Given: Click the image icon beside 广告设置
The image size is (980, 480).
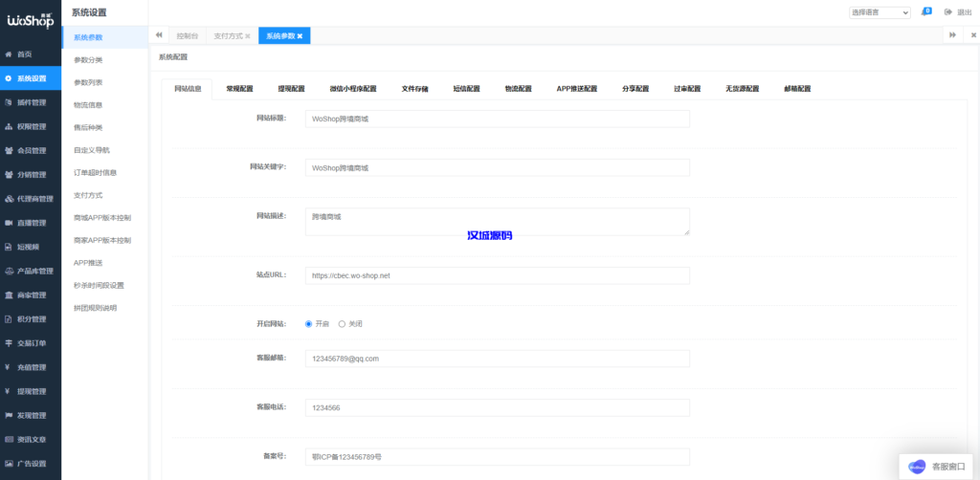Looking at the screenshot, I should (x=8, y=463).
